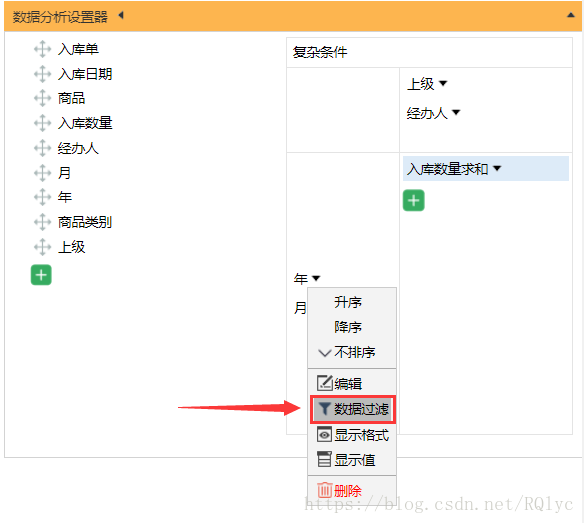Select 显示值 from the context menu
The image size is (585, 524).
coord(352,460)
